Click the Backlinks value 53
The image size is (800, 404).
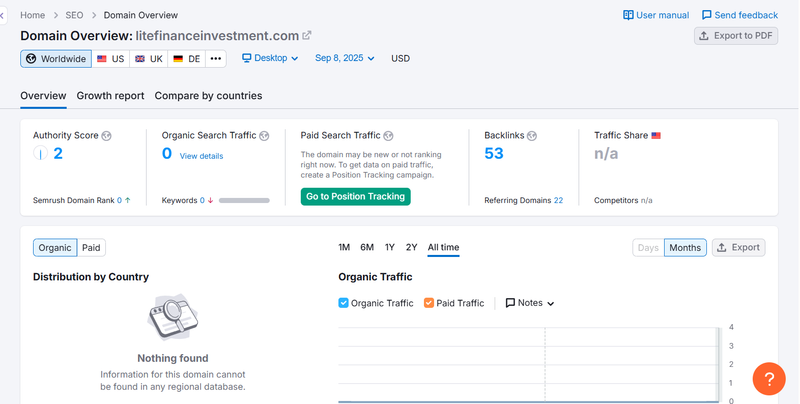coord(494,153)
